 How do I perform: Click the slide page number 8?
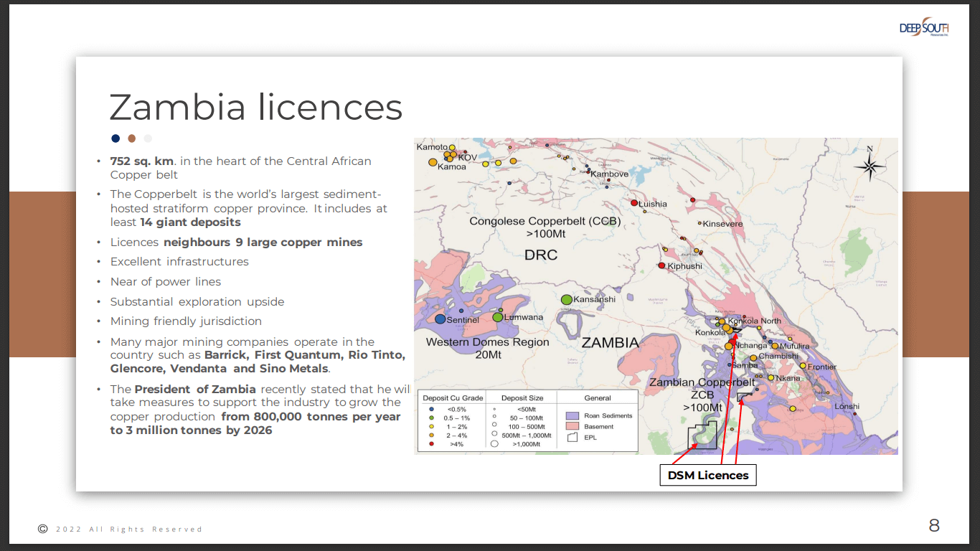pos(934,526)
